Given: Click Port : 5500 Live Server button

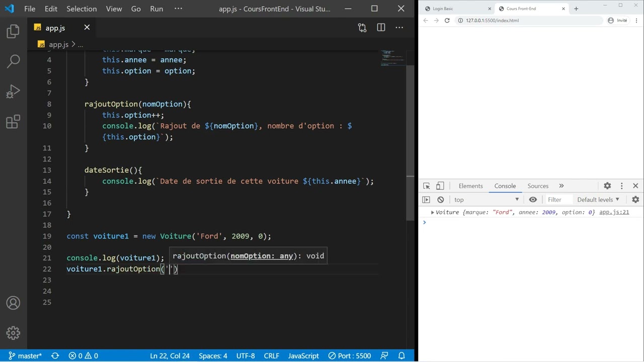Looking at the screenshot, I should [349, 355].
